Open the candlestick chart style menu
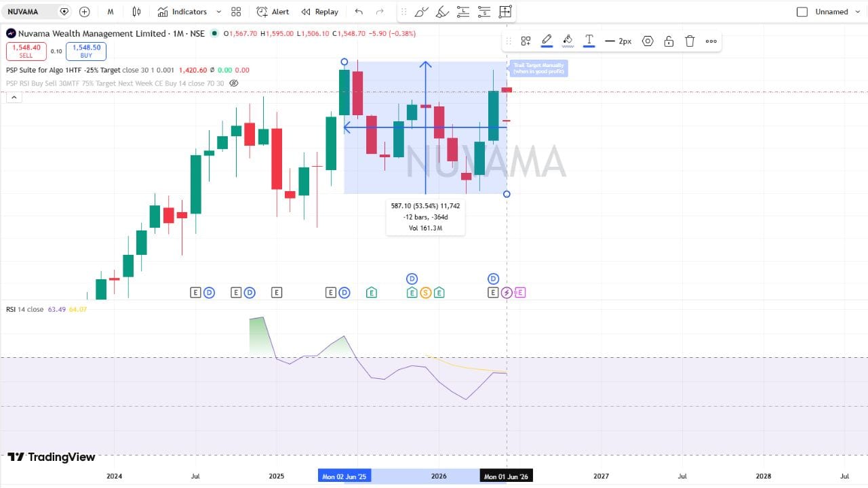Image resolution: width=868 pixels, height=488 pixels. 137,12
